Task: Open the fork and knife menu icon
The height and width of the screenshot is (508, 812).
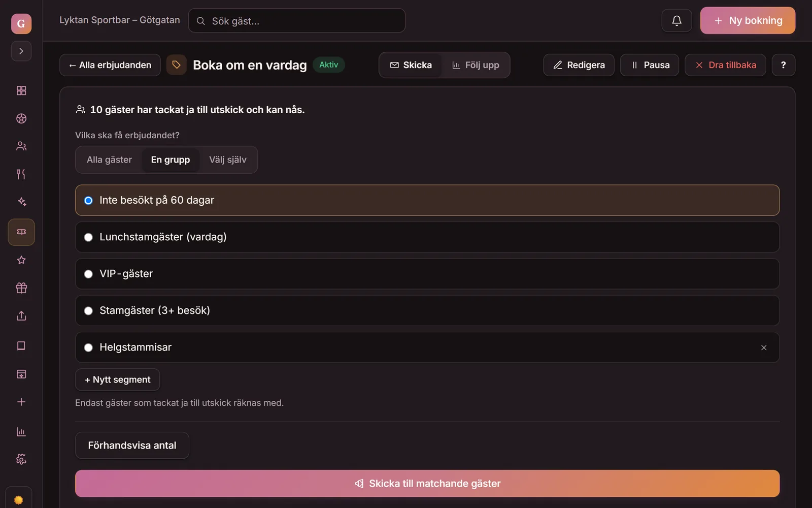Action: [x=21, y=174]
